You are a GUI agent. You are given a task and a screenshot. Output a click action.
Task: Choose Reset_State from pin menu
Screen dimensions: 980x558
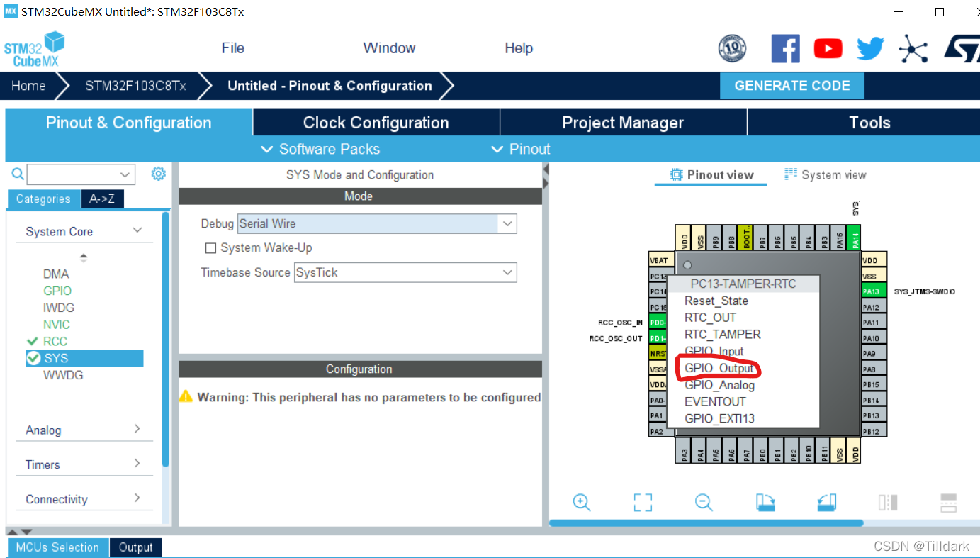pyautogui.click(x=716, y=301)
